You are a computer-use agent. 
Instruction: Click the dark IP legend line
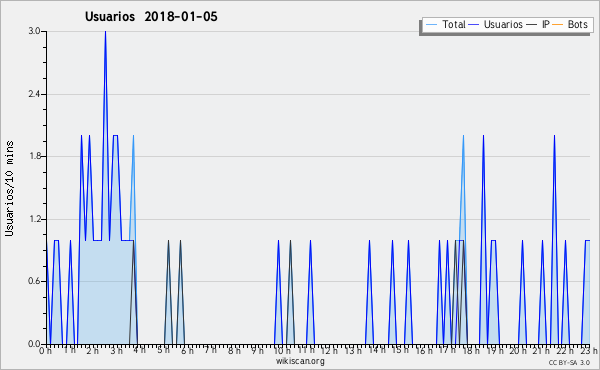[x=532, y=25]
